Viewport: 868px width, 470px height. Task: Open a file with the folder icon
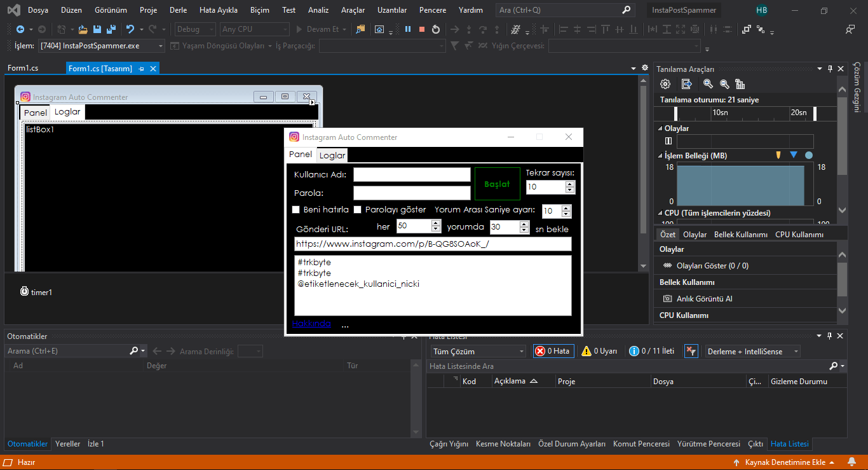pos(83,29)
